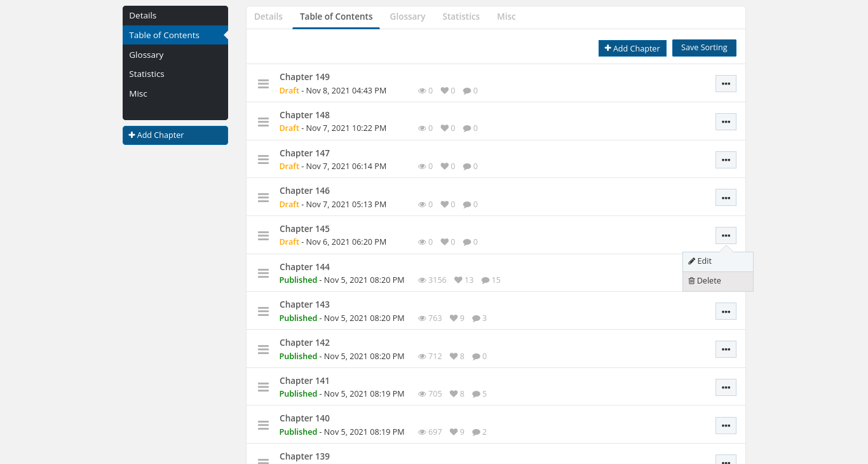Select Details in the left sidebar
Viewport: 868px width, 464px height.
[x=142, y=15]
